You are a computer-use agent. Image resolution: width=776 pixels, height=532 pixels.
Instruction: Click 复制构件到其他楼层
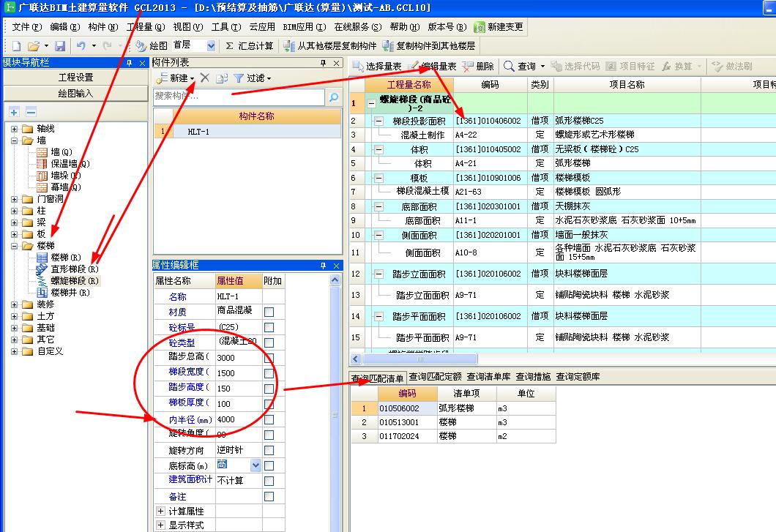click(428, 45)
